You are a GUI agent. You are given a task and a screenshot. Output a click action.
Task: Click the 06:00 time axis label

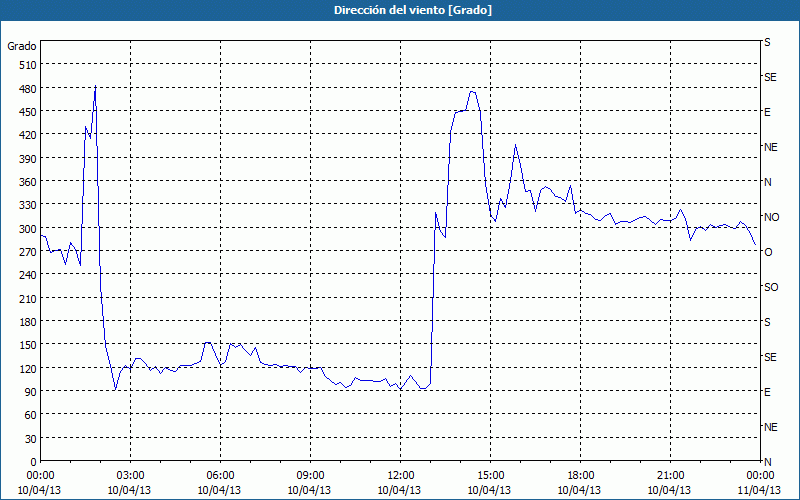(220, 476)
